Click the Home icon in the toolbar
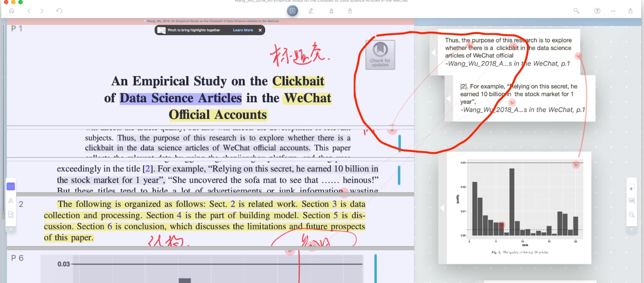The height and width of the screenshot is (283, 644). pos(11,11)
